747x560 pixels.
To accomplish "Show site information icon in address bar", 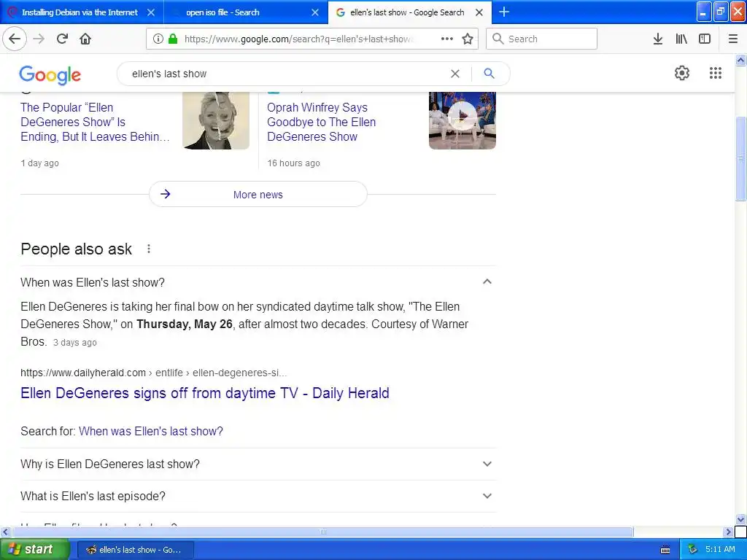I will [x=158, y=39].
